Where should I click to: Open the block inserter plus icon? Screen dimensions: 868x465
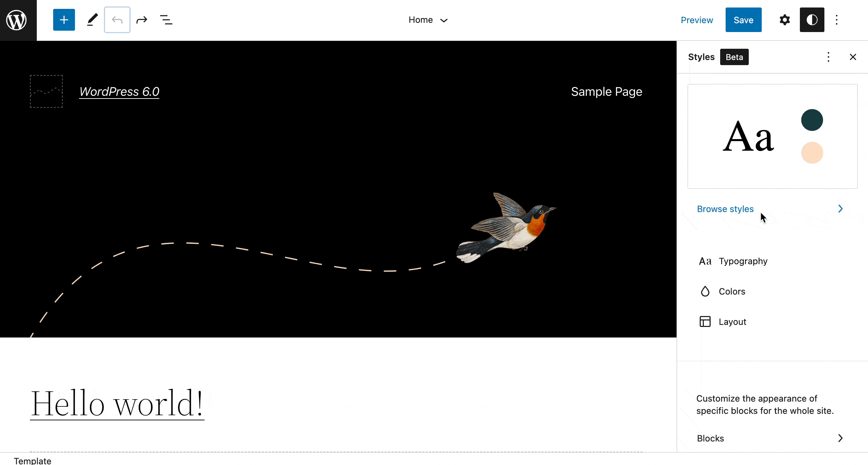coord(64,20)
